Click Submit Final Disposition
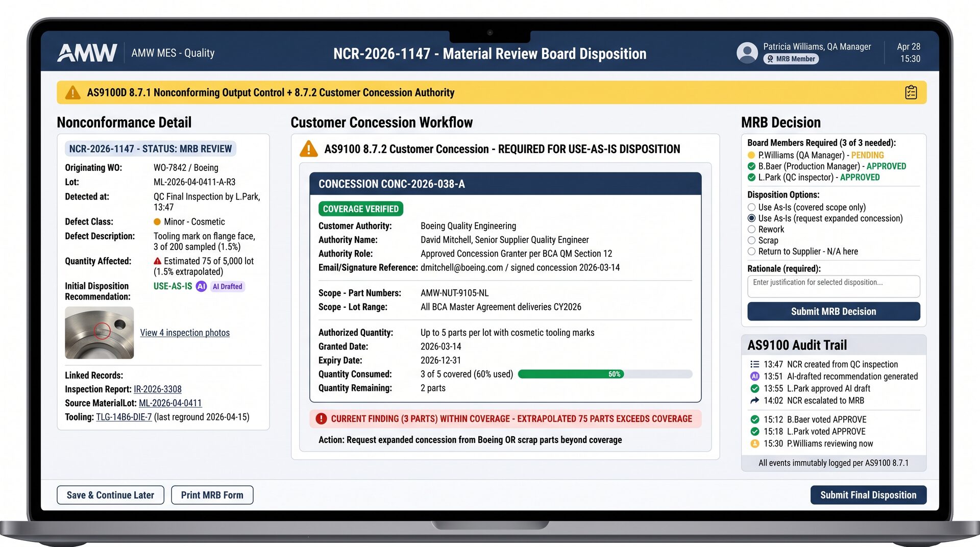 868,495
